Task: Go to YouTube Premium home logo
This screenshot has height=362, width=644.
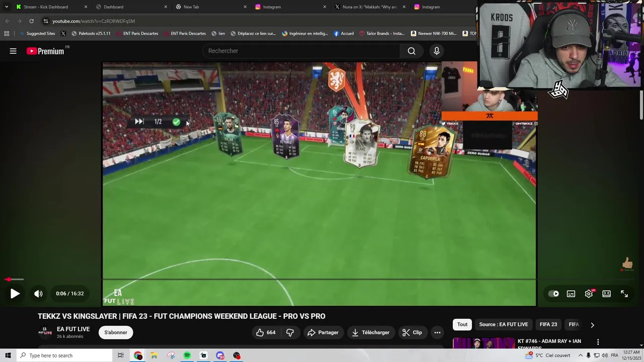Action: pyautogui.click(x=45, y=51)
